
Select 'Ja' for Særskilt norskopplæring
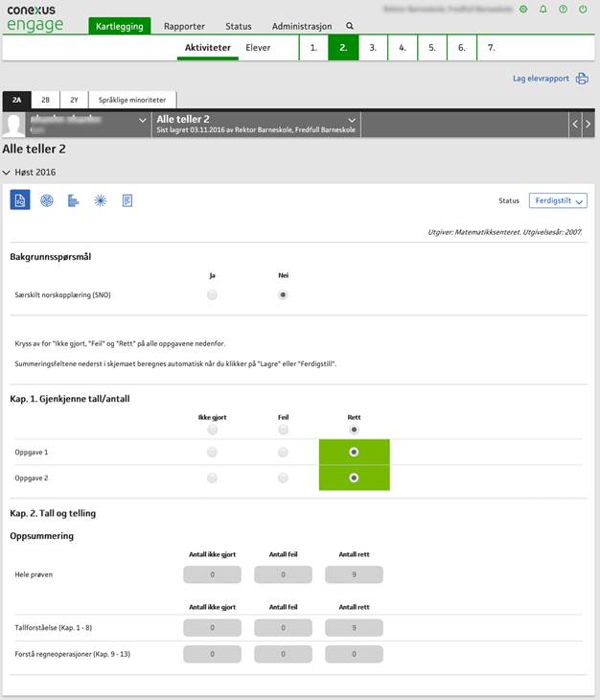(212, 295)
